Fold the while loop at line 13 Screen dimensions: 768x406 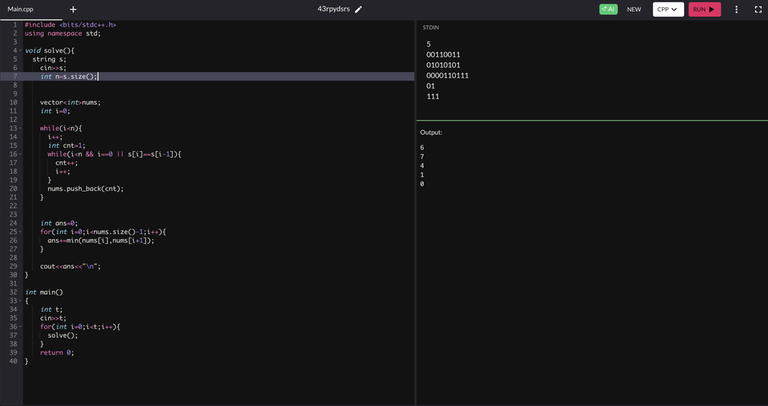coord(20,128)
